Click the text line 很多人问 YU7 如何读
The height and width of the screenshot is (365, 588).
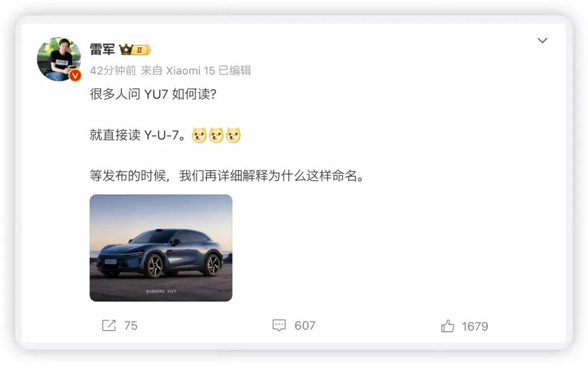click(x=153, y=94)
